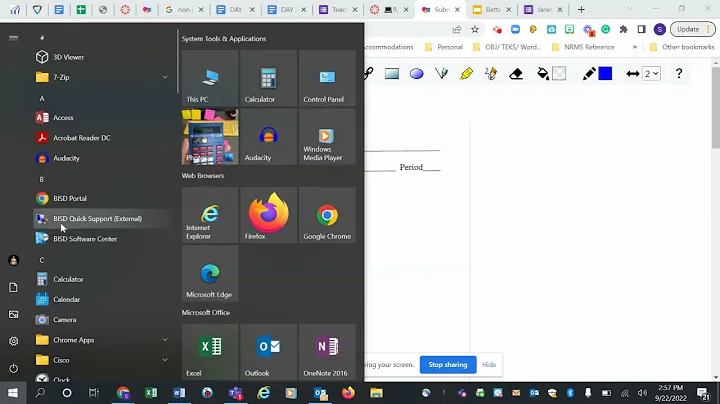The height and width of the screenshot is (404, 720).
Task: Open the Power options in Start sidebar
Action: click(x=13, y=368)
